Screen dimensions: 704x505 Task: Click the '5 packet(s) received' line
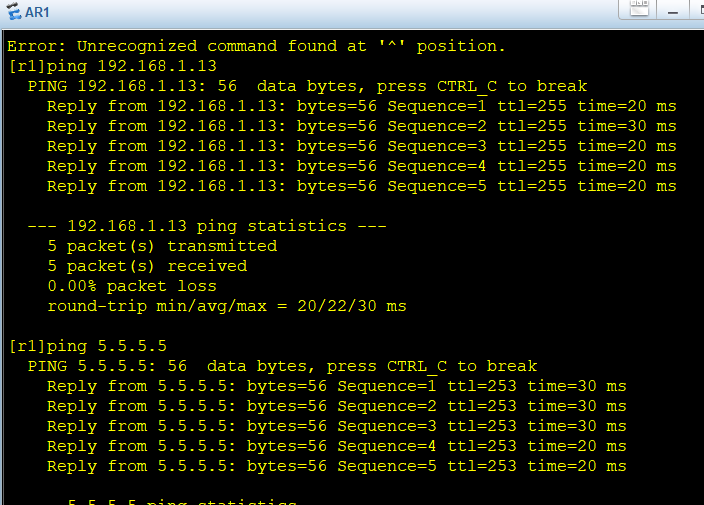tap(147, 266)
